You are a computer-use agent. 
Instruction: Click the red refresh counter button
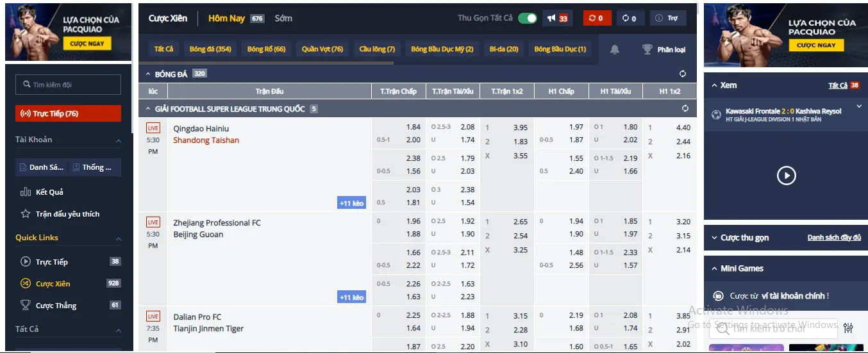click(x=596, y=18)
